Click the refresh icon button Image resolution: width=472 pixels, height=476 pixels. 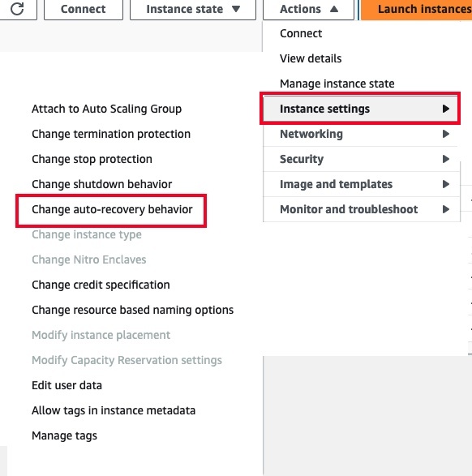point(17,9)
